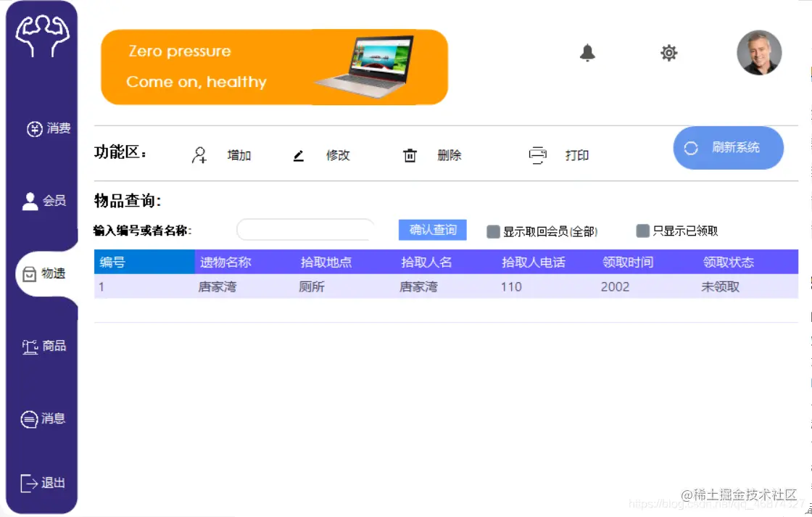The height and width of the screenshot is (517, 812).
Task: Click the 刷新系统 refresh button
Action: coord(728,148)
